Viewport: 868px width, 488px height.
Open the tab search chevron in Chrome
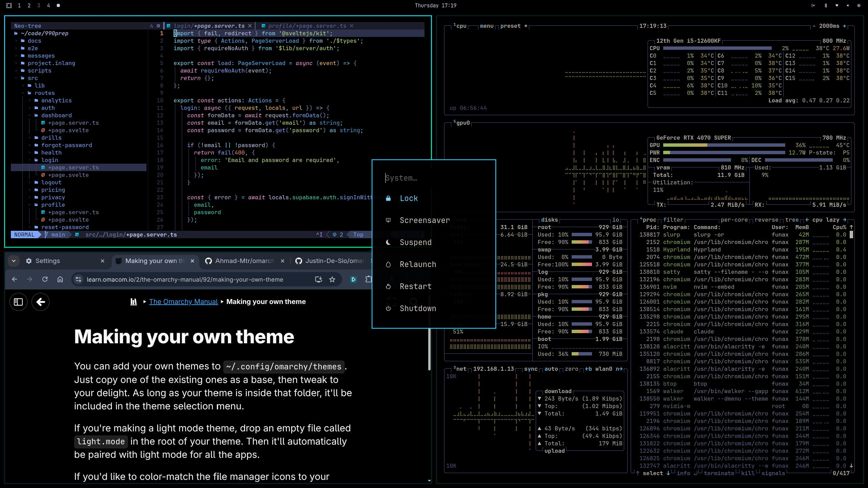[14, 261]
